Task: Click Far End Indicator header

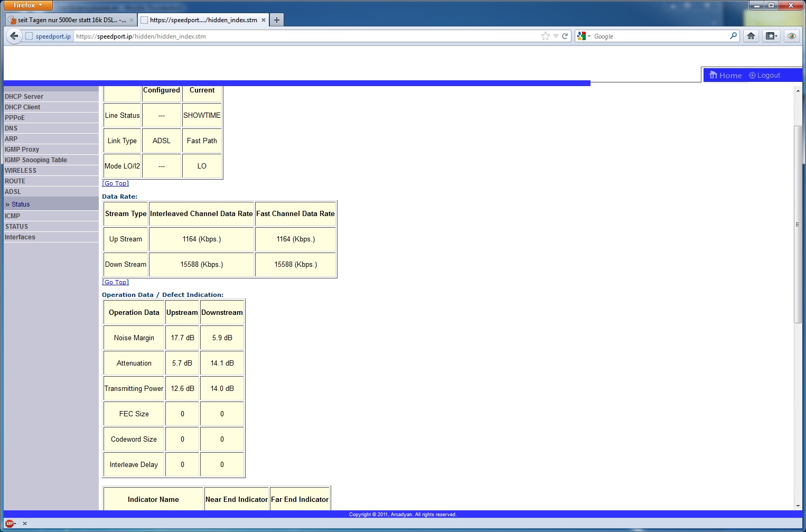Action: point(299,499)
